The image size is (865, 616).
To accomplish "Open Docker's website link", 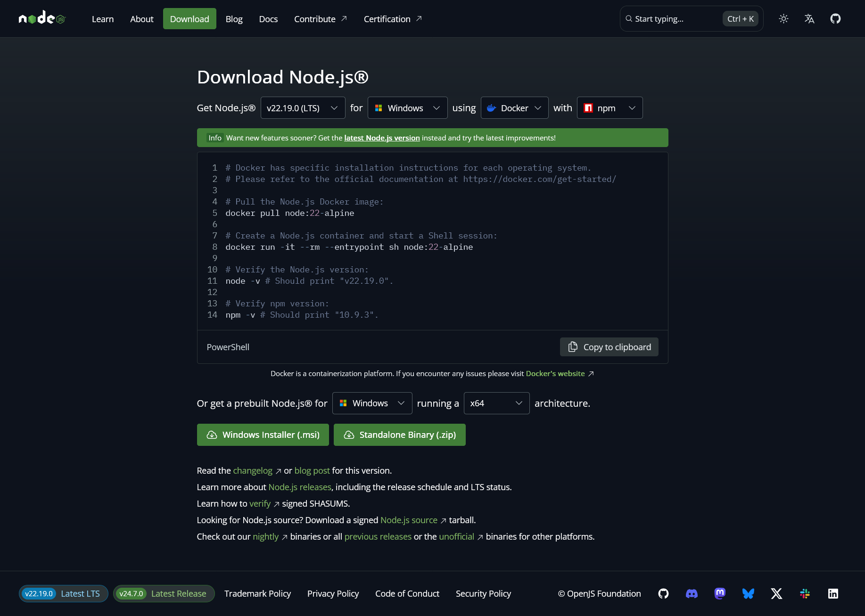I will coord(555,374).
